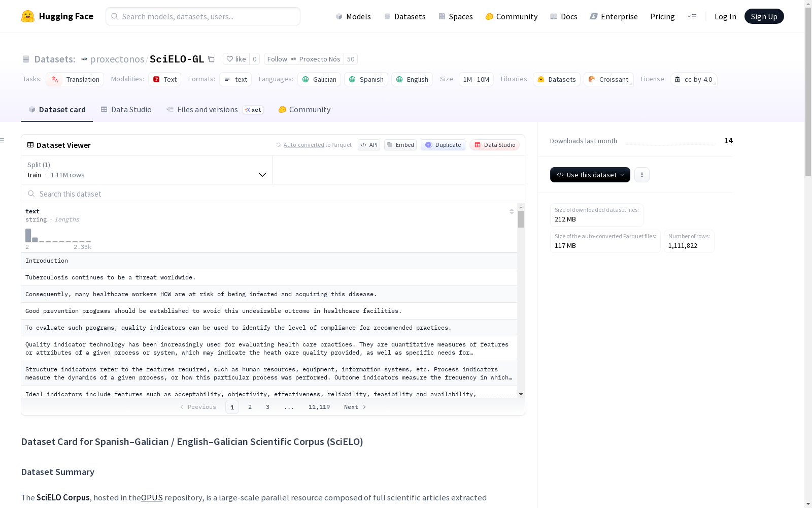This screenshot has height=508, width=812.
Task: Click Next page in viewer
Action: (355, 407)
